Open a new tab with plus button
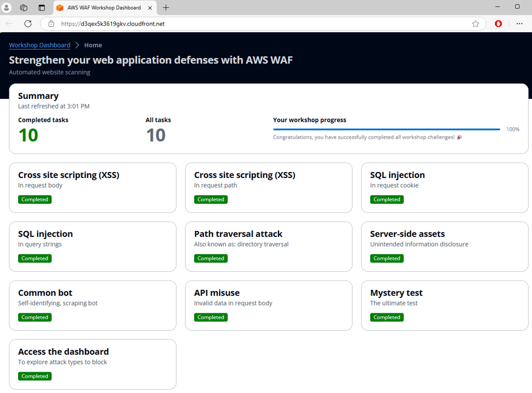532x393 pixels. tap(166, 8)
